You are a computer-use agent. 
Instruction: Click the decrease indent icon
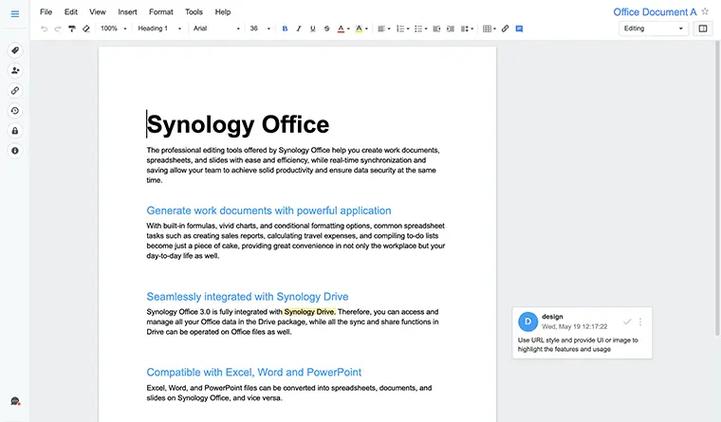pos(436,29)
